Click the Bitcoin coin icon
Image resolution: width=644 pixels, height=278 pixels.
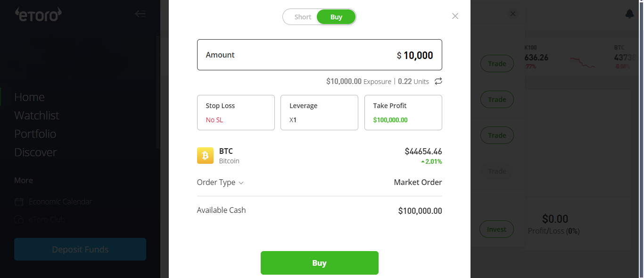point(205,156)
